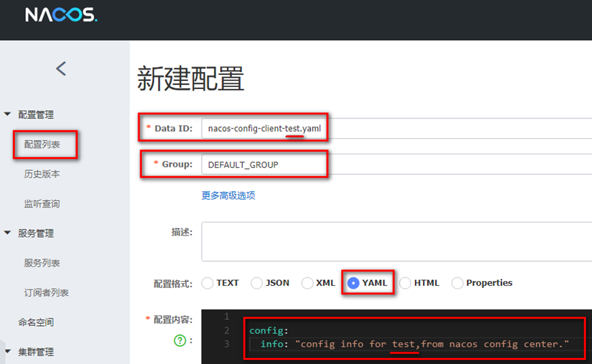592x364 pixels.
Task: Open 历史版本 in the sidebar
Action: click(x=42, y=174)
